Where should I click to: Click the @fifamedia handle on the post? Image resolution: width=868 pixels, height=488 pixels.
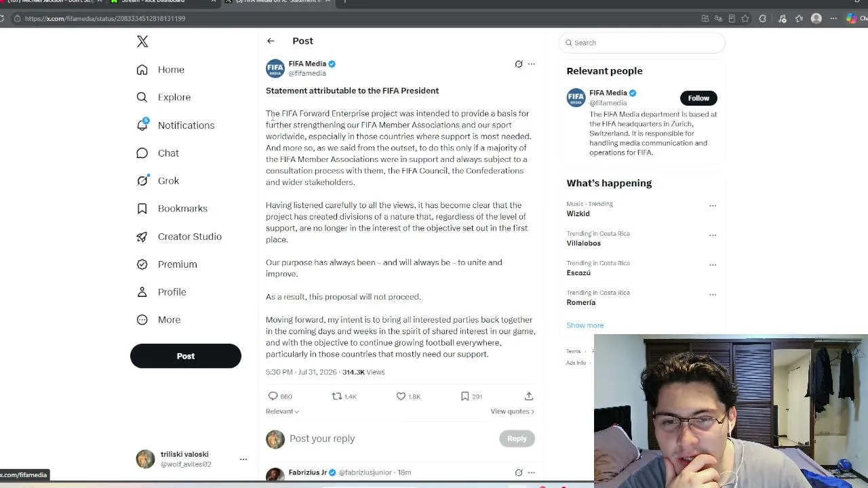(307, 73)
